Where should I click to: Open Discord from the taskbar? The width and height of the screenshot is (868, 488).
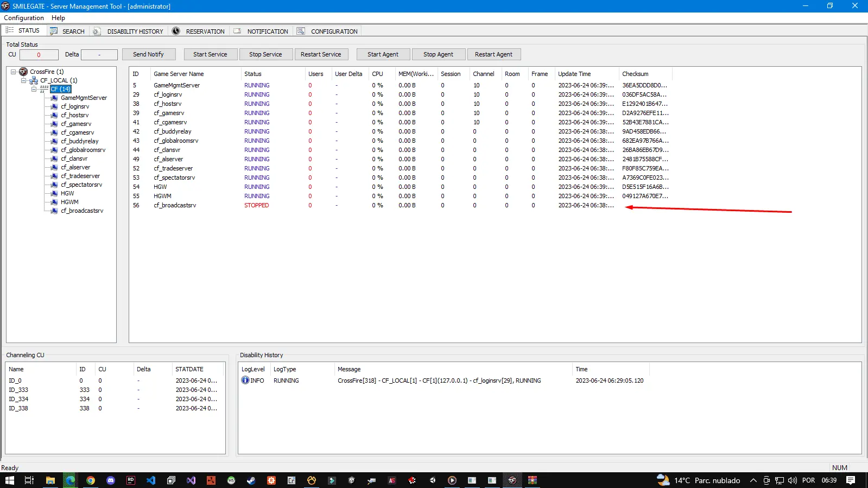click(x=111, y=480)
